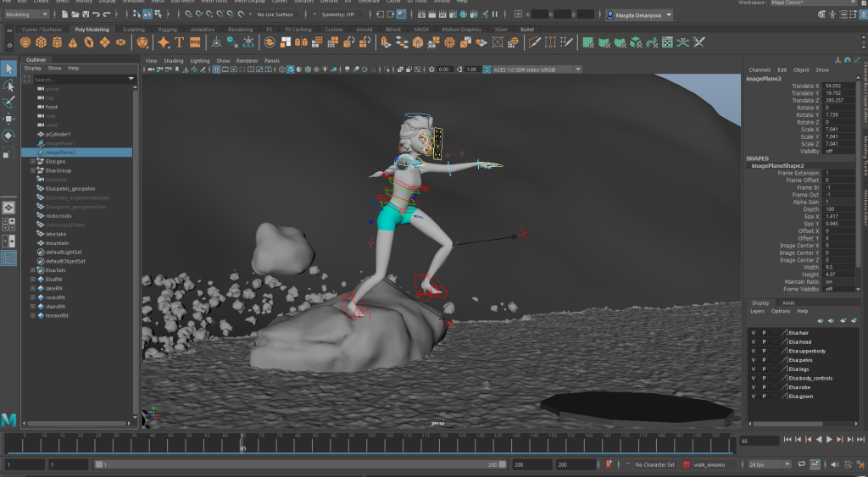Toggle the audio mute speaker icon
868x477 pixels.
(x=835, y=464)
